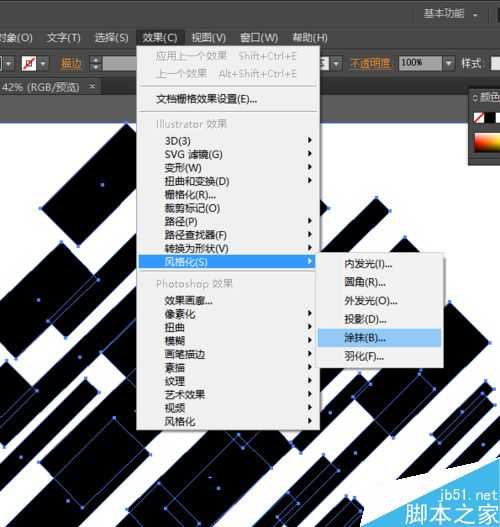The width and height of the screenshot is (500, 527).
Task: Choose 涂抹(B)... scribble effect
Action: point(380,337)
